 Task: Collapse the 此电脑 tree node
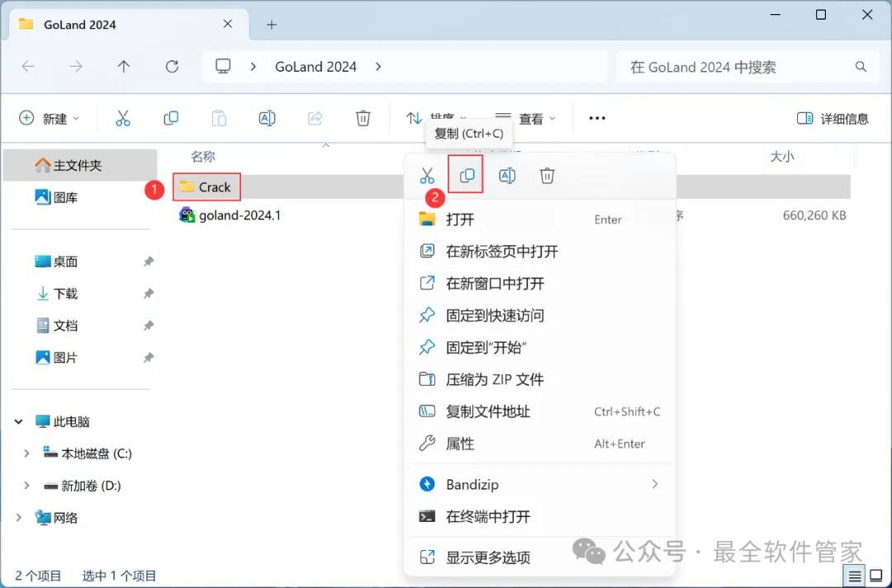[x=19, y=421]
